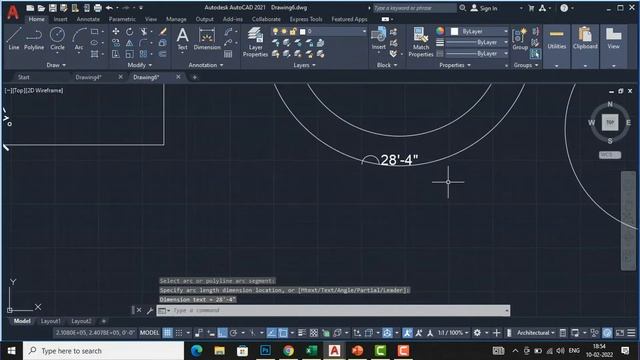Click the Insert block icon

pyautogui.click(x=378, y=39)
